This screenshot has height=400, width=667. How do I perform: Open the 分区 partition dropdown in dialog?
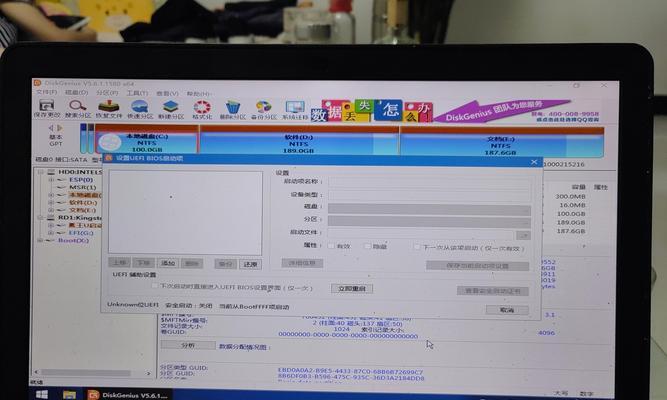pos(429,221)
